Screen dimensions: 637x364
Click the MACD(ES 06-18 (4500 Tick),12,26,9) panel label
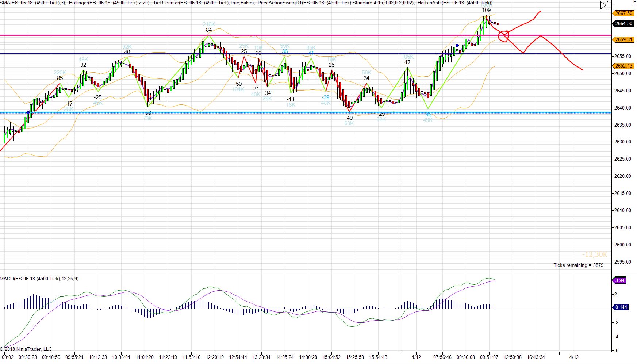39,279
